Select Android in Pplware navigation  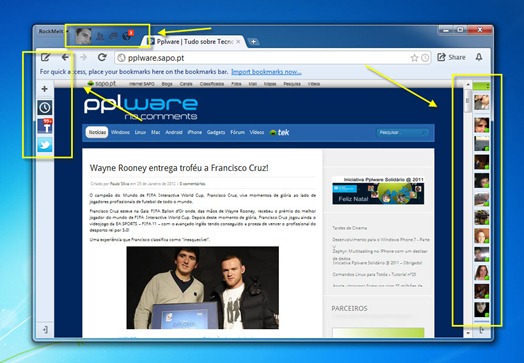174,132
